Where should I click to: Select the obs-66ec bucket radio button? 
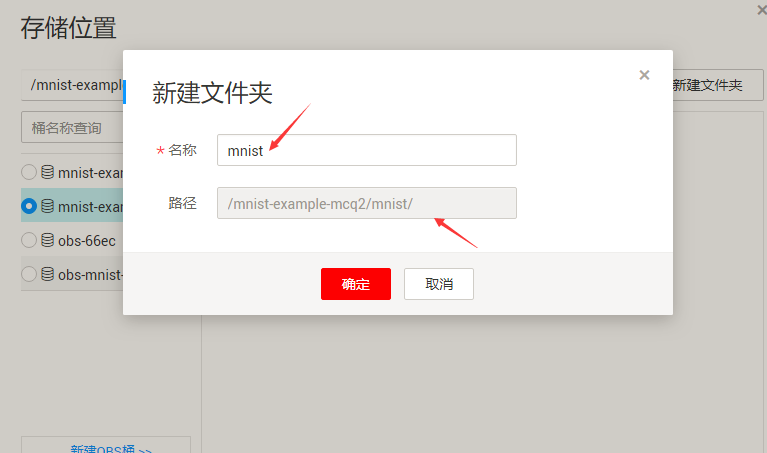[x=29, y=240]
